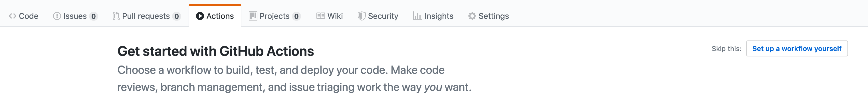Go to the Pull requests tab label
This screenshot has width=868, height=110.
146,16
